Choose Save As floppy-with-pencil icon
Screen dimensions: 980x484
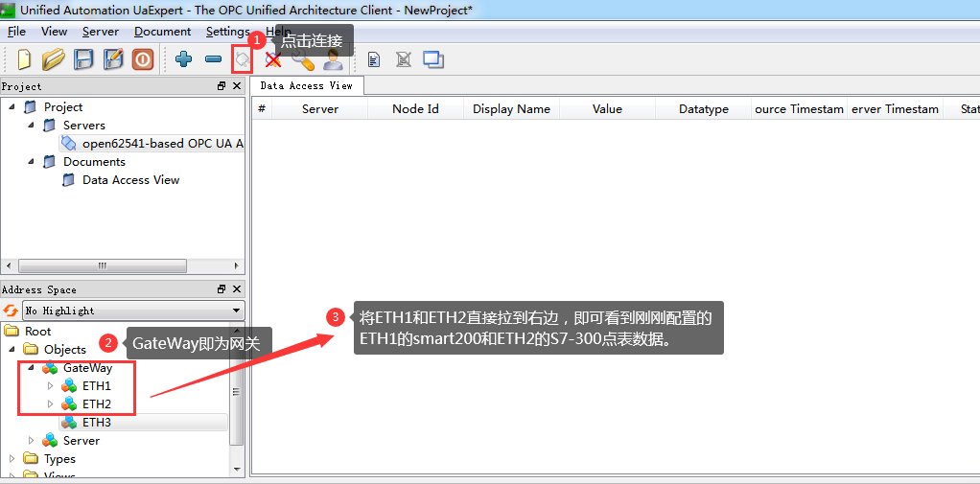pos(113,60)
